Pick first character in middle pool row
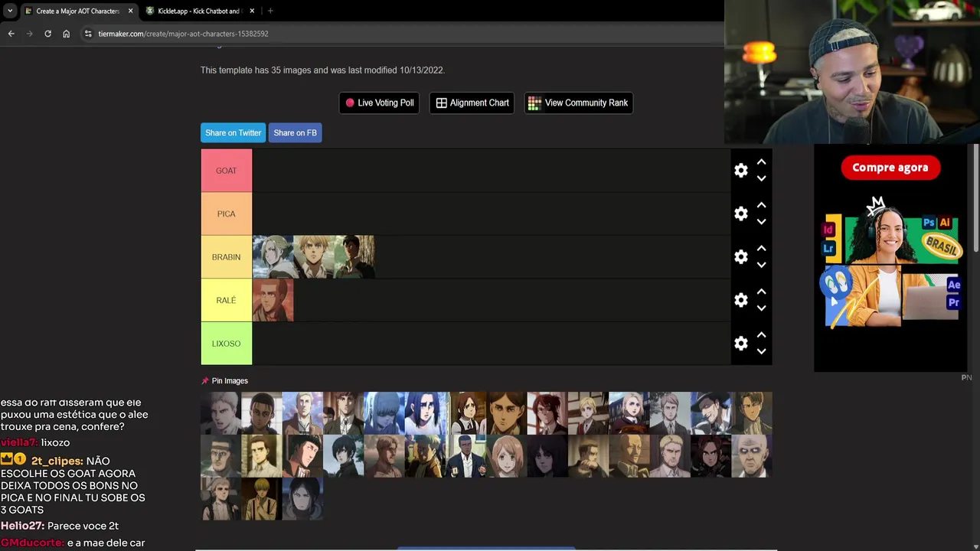This screenshot has width=980, height=551. tap(220, 456)
